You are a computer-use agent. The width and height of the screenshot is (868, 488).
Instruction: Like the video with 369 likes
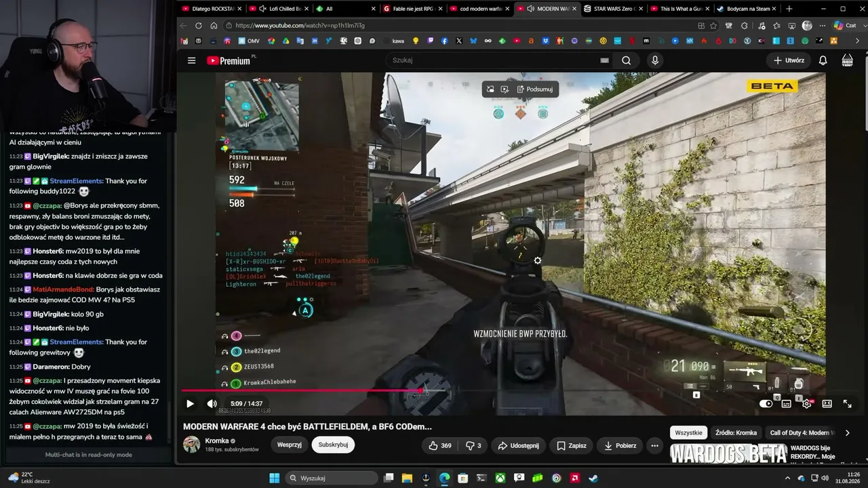tap(439, 445)
